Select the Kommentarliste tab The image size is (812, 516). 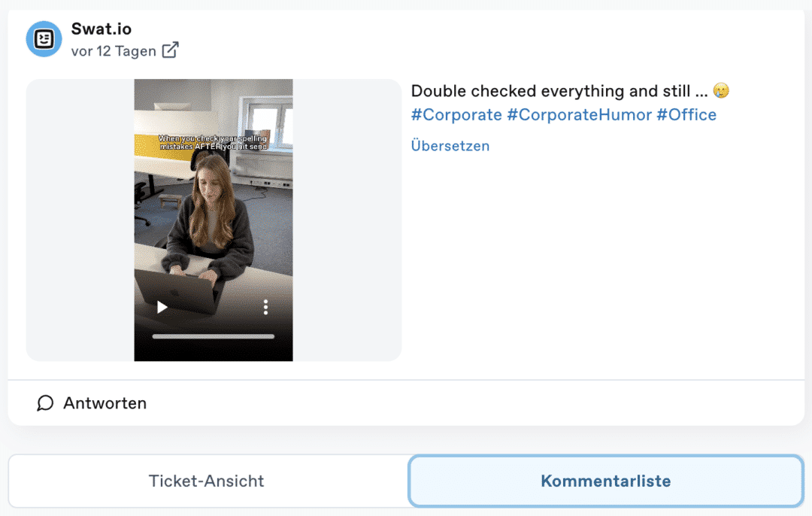tap(605, 481)
